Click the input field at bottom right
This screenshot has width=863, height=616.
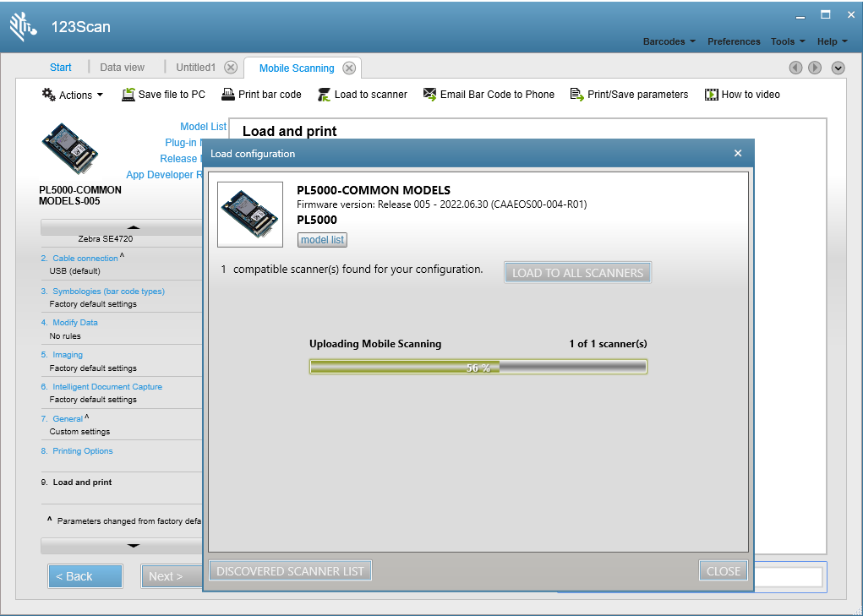click(x=788, y=577)
